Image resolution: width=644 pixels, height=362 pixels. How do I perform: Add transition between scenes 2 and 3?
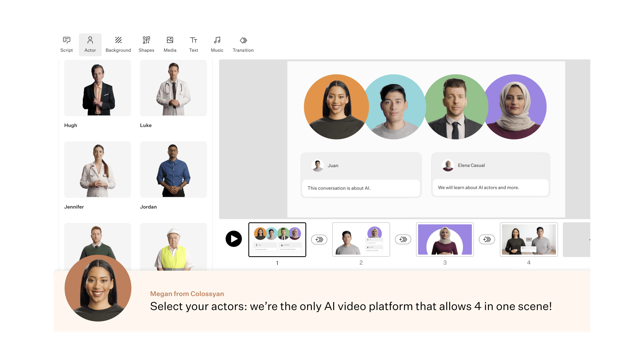403,239
